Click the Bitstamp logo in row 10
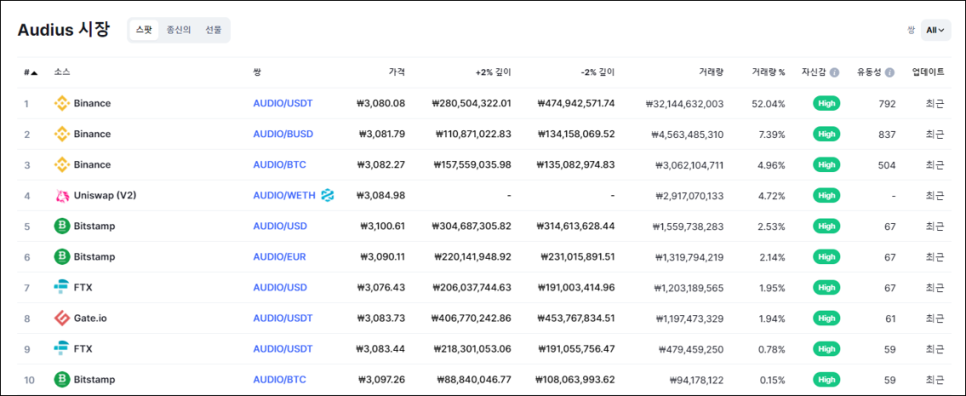Viewport: 966px width, 396px height. pyautogui.click(x=62, y=379)
